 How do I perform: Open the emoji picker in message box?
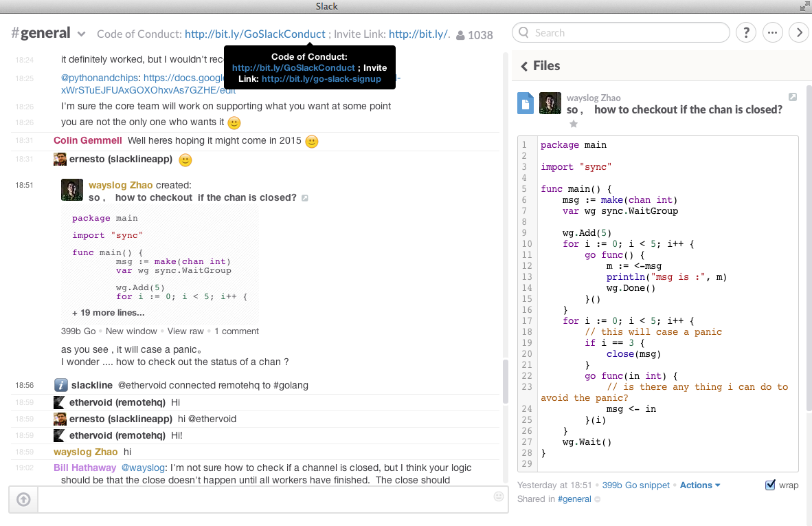499,496
